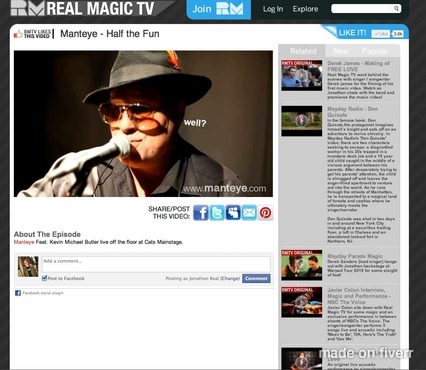Share video on Facebook icon

pyautogui.click(x=201, y=212)
